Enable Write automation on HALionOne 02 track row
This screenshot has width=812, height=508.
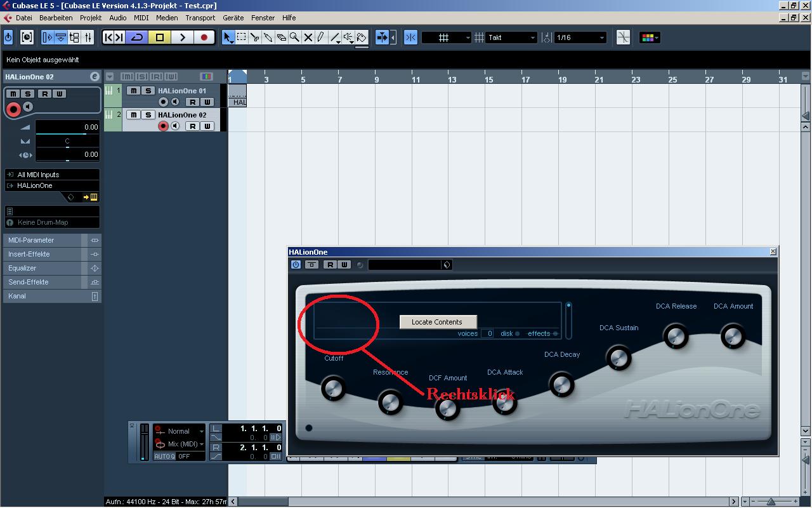(207, 126)
